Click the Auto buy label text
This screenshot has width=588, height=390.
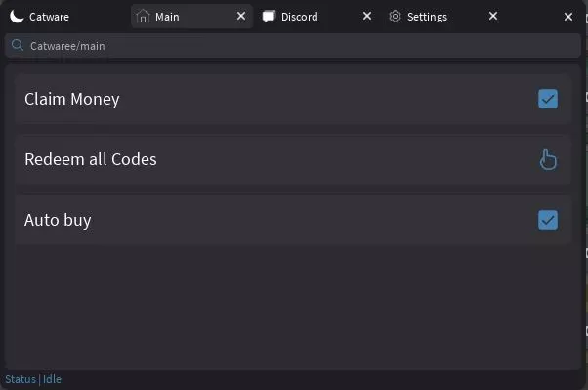pyautogui.click(x=58, y=220)
